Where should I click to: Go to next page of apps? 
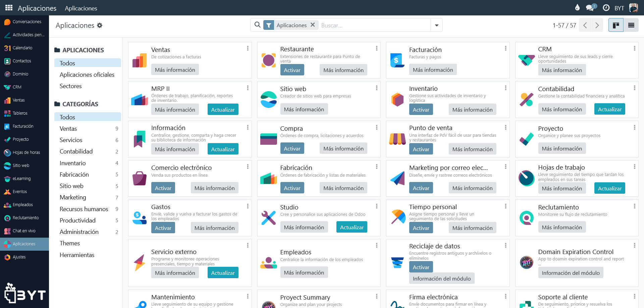597,25
